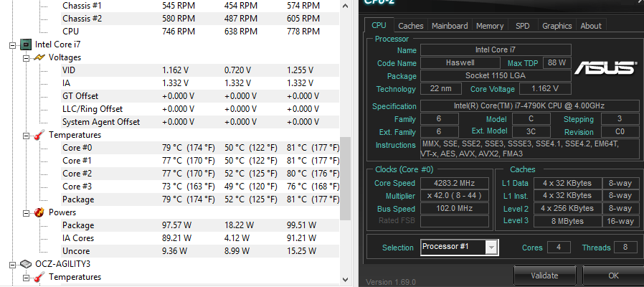Collapse the Temperatures node under OCZ-AGILITY3
Image resolution: width=644 pixels, height=287 pixels.
coord(27,278)
